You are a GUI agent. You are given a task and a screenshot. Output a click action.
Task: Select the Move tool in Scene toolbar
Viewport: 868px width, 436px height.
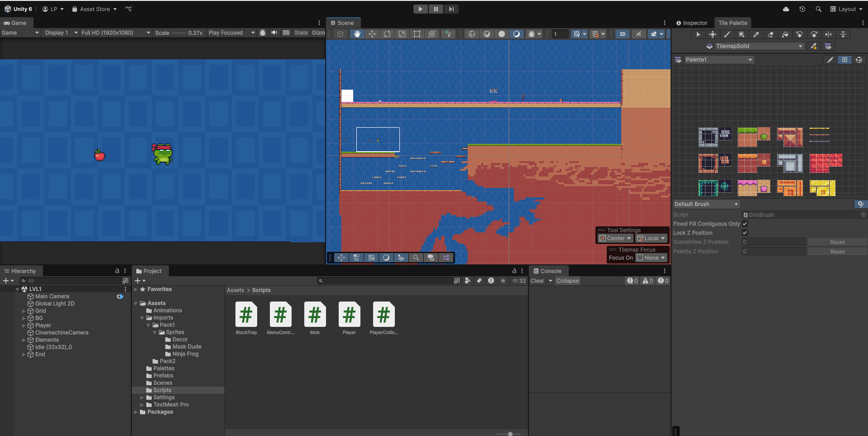(372, 34)
